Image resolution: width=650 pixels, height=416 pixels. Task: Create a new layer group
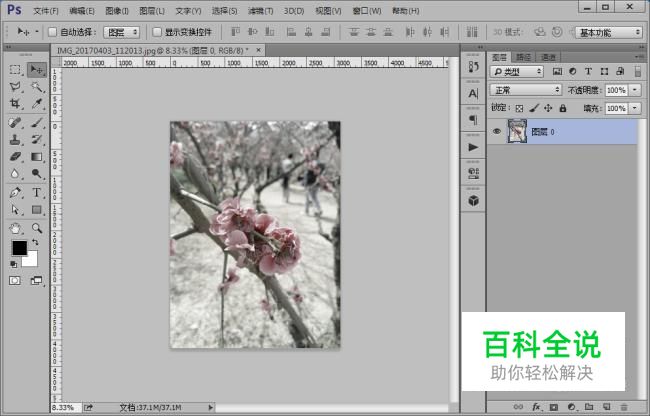pos(589,407)
